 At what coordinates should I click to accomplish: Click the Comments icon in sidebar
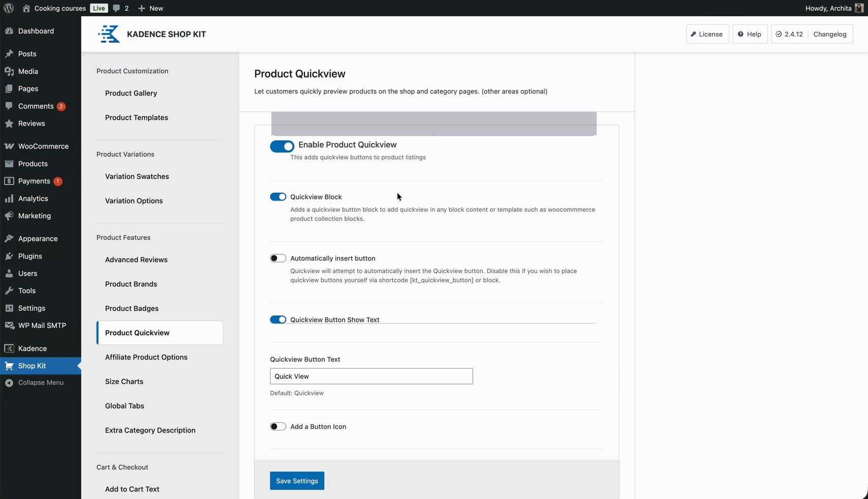(9, 106)
